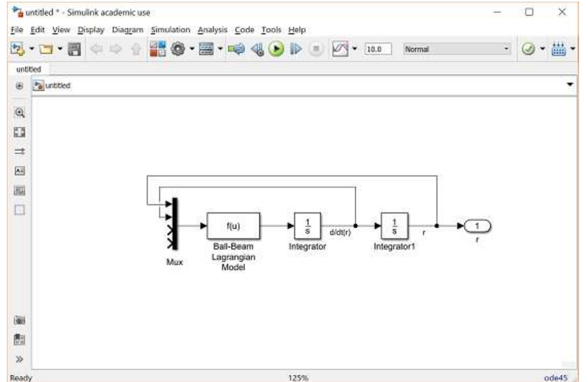588x382 pixels.
Task: Open the Tools menu
Action: [271, 30]
